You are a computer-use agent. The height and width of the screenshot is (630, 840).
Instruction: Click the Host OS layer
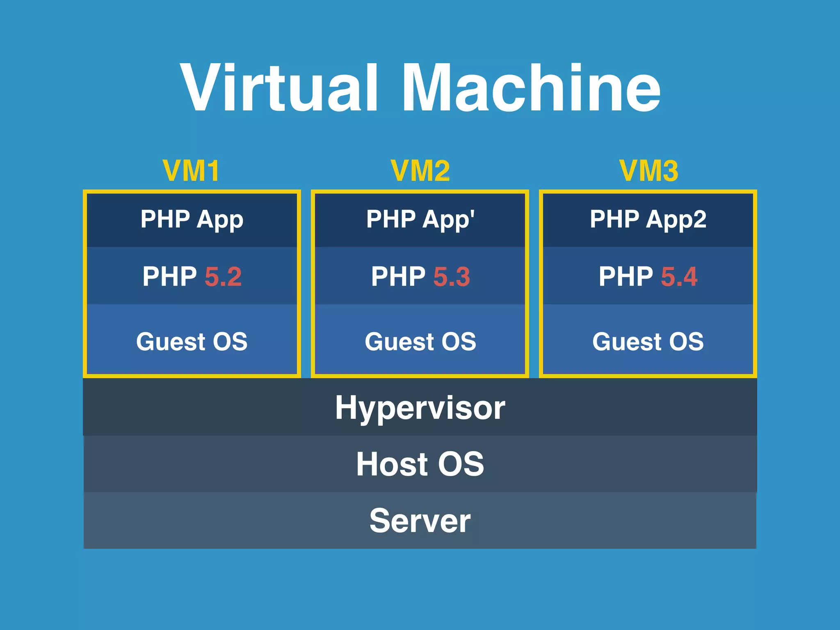click(420, 464)
